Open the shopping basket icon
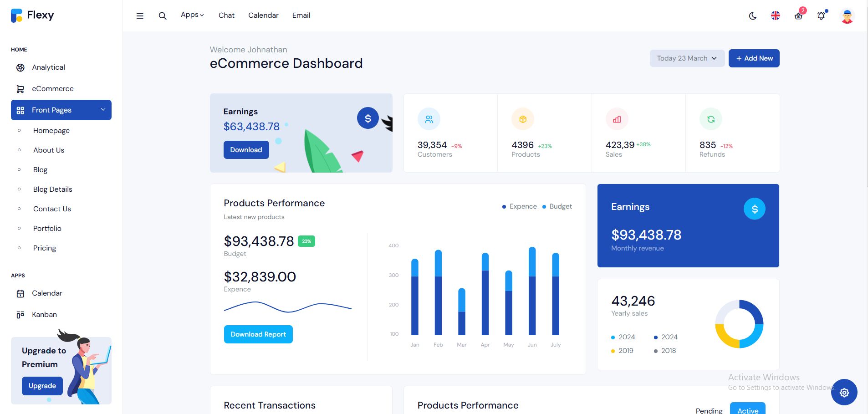 (x=798, y=16)
